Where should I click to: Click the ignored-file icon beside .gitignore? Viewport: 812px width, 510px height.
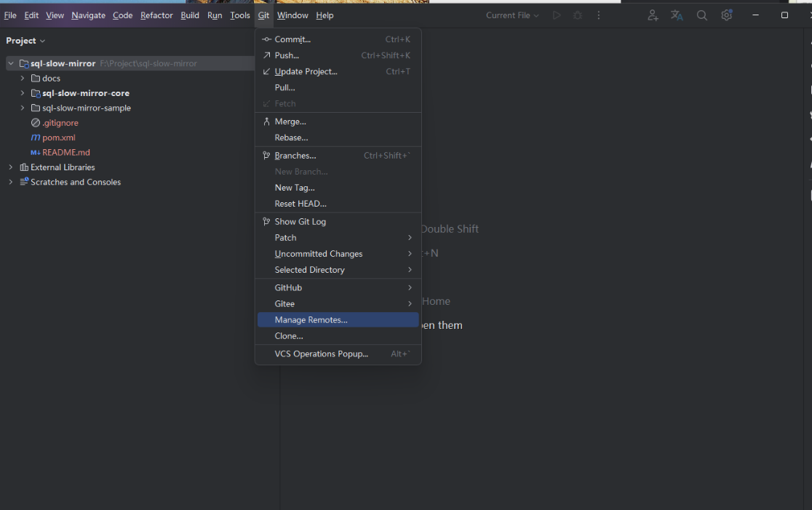click(x=34, y=123)
